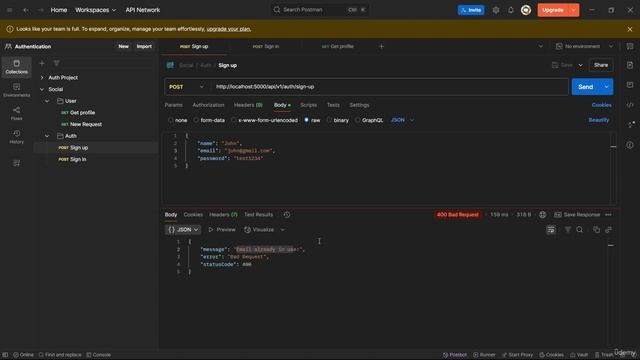The height and width of the screenshot is (360, 640).
Task: Toggle the response word wrap icon
Action: click(x=551, y=230)
